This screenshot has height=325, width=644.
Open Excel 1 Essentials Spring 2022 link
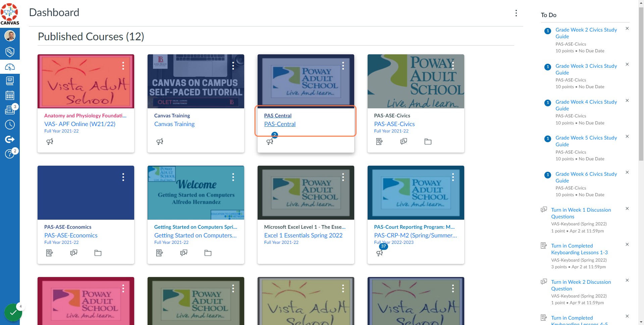303,235
